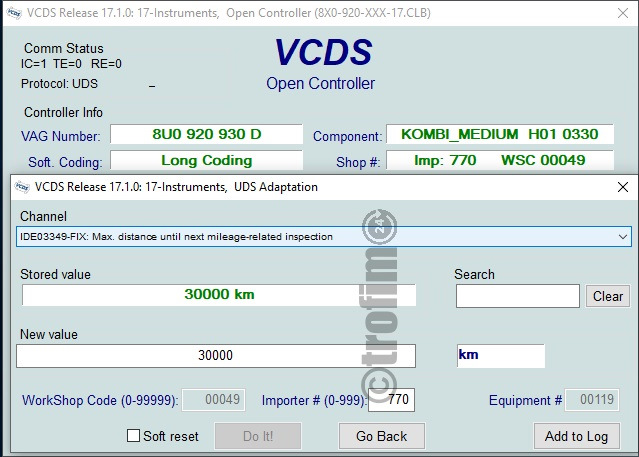Close the UDS Adaptation dialog

click(x=623, y=187)
